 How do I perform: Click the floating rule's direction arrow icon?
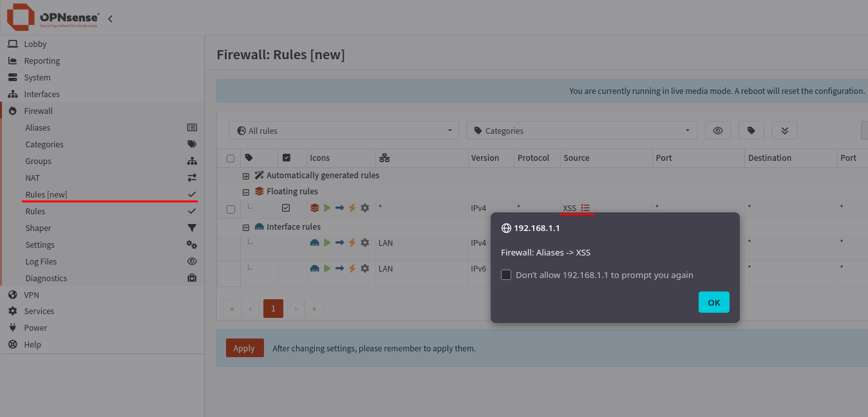(x=339, y=208)
